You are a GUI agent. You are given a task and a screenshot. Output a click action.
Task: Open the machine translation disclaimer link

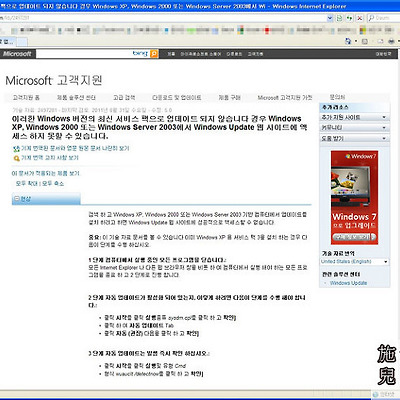coord(50,158)
